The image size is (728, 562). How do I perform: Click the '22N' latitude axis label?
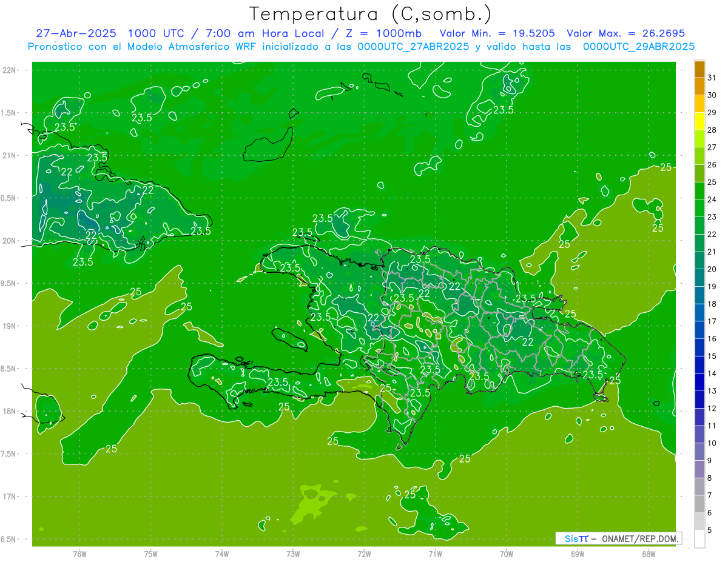pos(9,70)
